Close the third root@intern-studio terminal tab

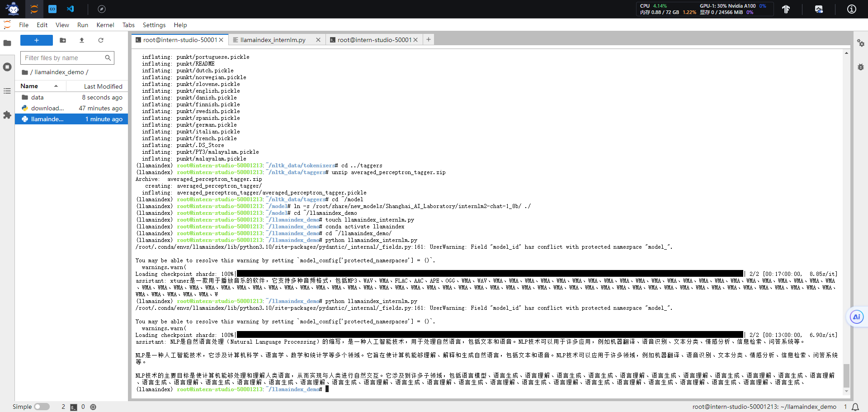[x=415, y=40]
